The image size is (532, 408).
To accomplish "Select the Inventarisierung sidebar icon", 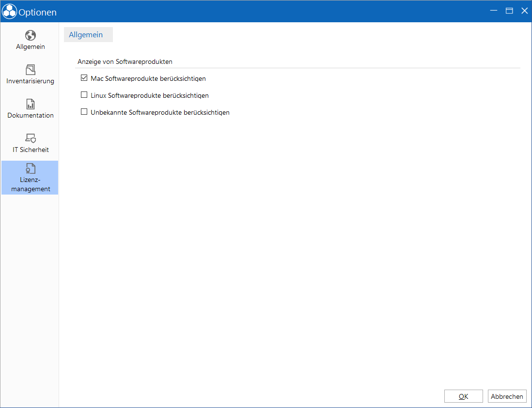I will [x=30, y=70].
